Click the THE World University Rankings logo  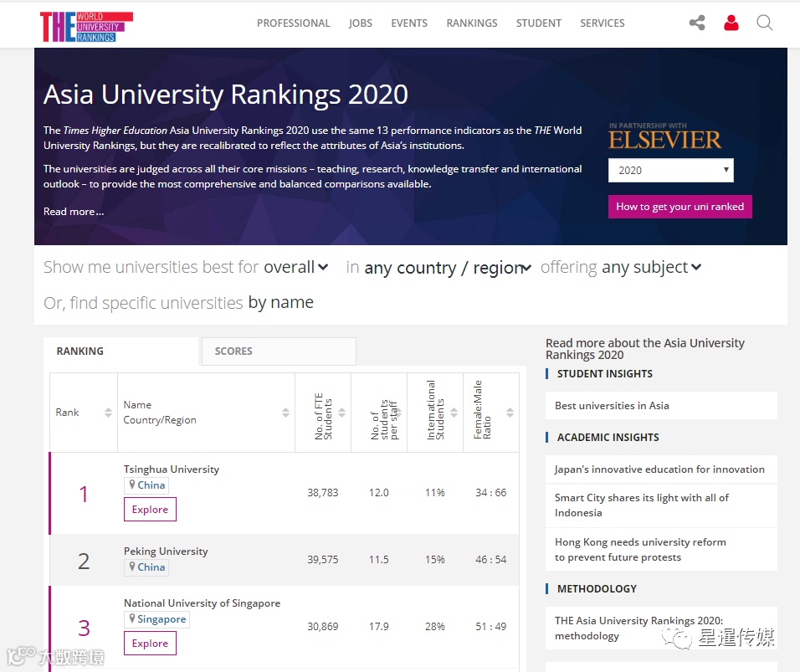[x=86, y=27]
